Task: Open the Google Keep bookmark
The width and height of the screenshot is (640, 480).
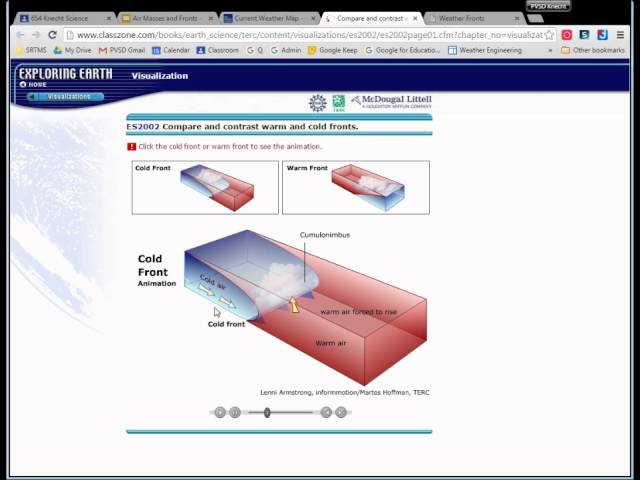Action: pyautogui.click(x=333, y=50)
